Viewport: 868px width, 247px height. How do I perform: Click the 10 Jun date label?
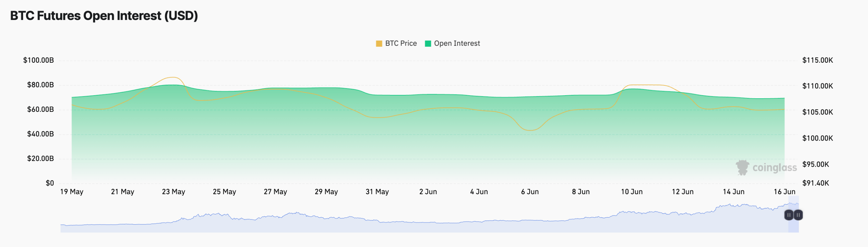point(632,192)
